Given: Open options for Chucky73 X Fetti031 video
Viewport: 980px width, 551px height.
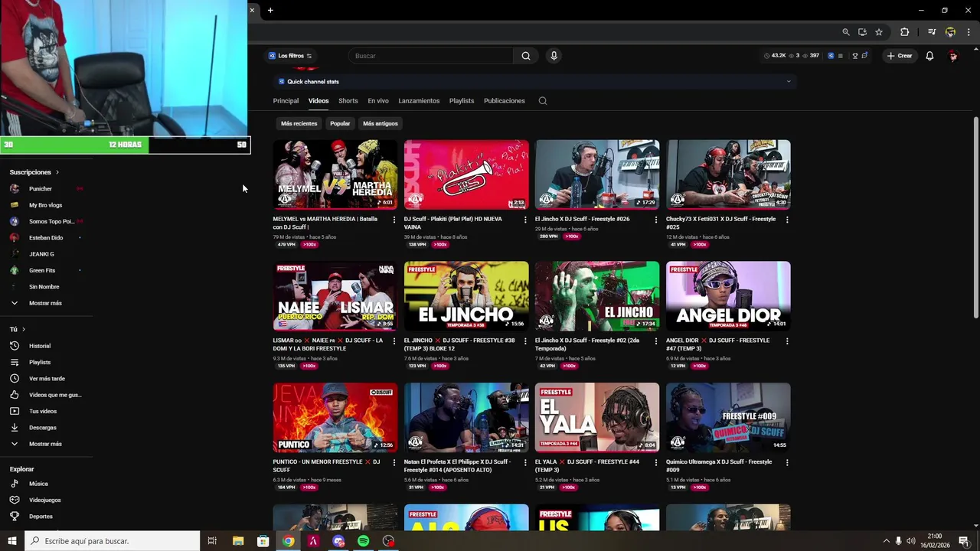Looking at the screenshot, I should (x=787, y=220).
